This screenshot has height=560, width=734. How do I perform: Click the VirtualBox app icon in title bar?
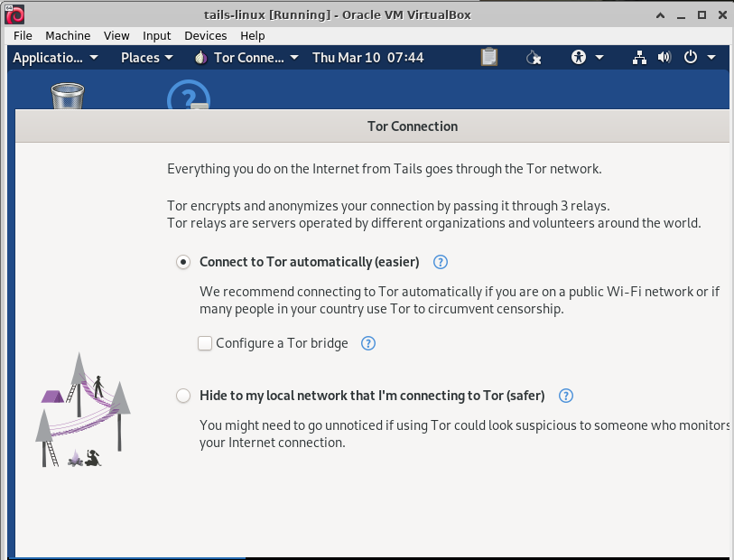tap(14, 15)
